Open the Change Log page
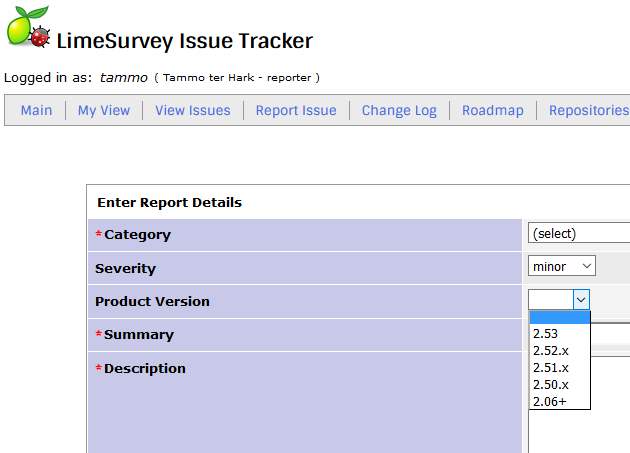This screenshot has width=630, height=453. (x=399, y=111)
